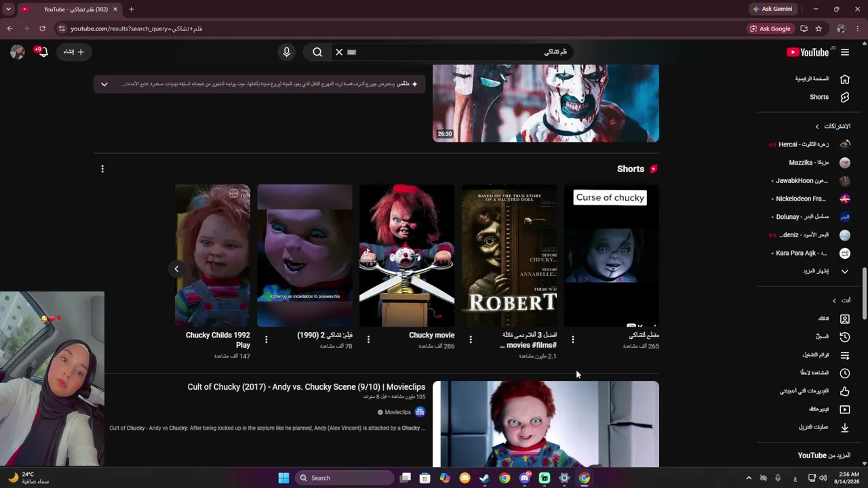868x488 pixels.
Task: Open the Windows Start menu
Action: (x=283, y=478)
